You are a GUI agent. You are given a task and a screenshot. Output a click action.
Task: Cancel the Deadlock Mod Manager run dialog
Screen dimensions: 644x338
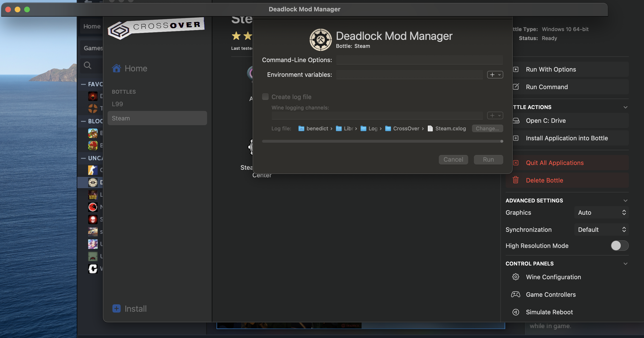click(453, 159)
